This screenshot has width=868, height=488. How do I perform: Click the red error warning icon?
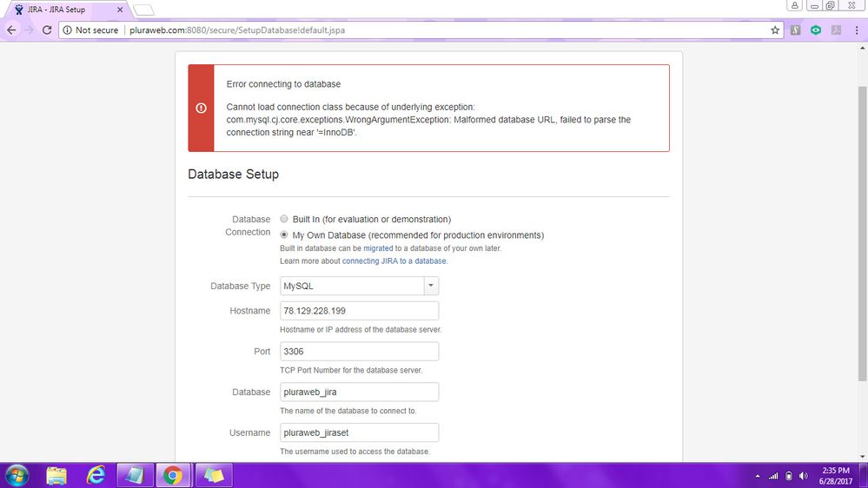[x=201, y=108]
